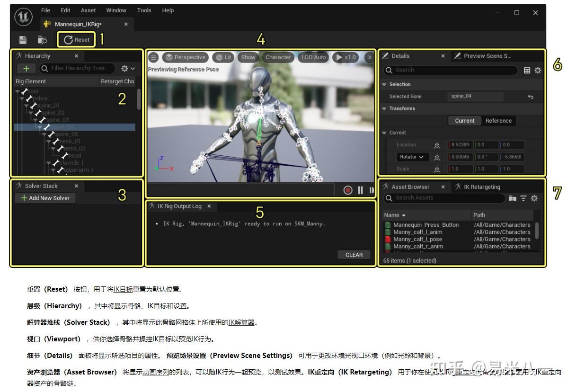
Task: Click the green plus icon in Hierarchy panel
Action: coord(27,68)
